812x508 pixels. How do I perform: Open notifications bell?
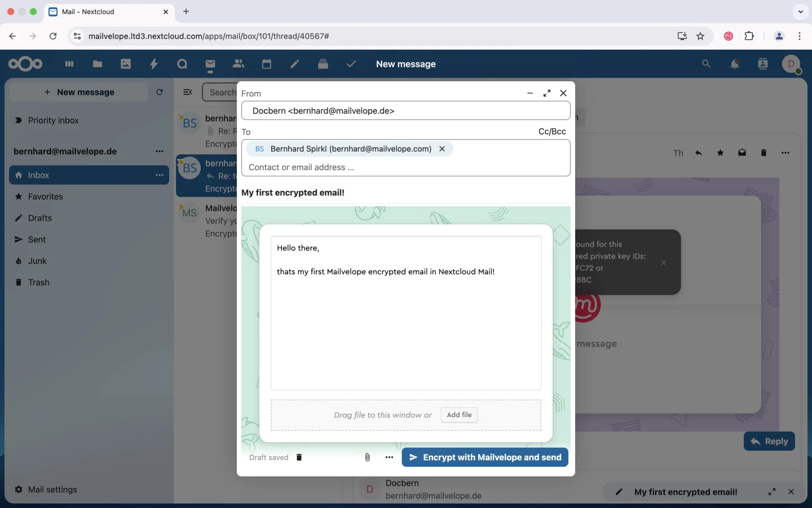(734, 64)
